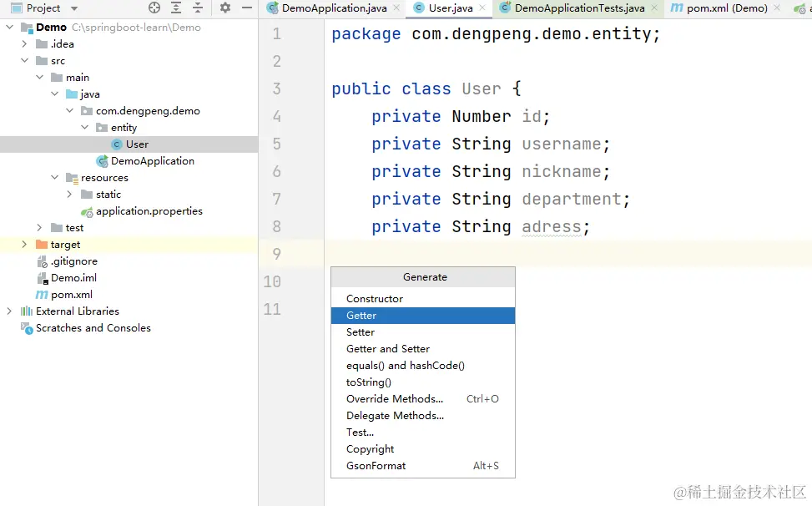Select the External Libraries icon

point(27,311)
